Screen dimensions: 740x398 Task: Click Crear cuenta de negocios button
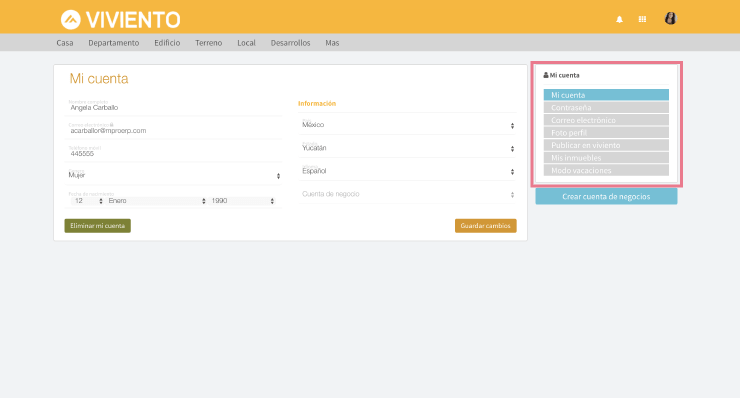(606, 196)
